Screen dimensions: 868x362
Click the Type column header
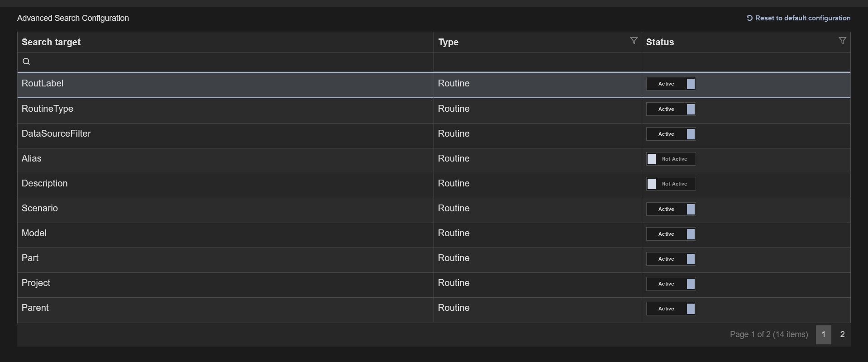click(448, 42)
